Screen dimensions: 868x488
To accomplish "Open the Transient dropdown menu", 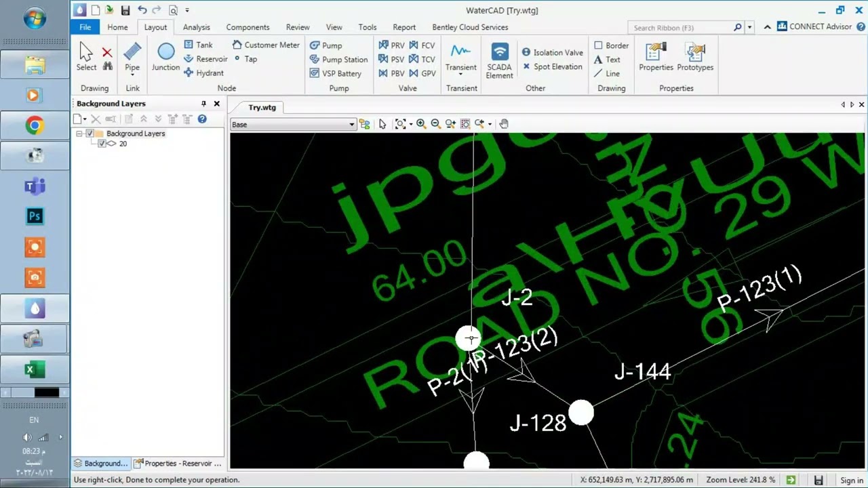I will point(461,74).
